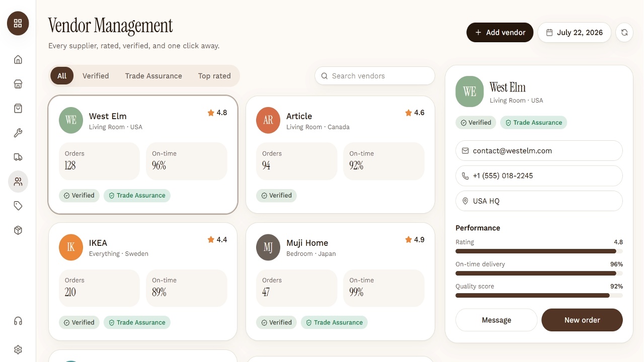Screen dimensions: 644x362
Task: Click the WE avatar in the details panel
Action: pos(469,92)
